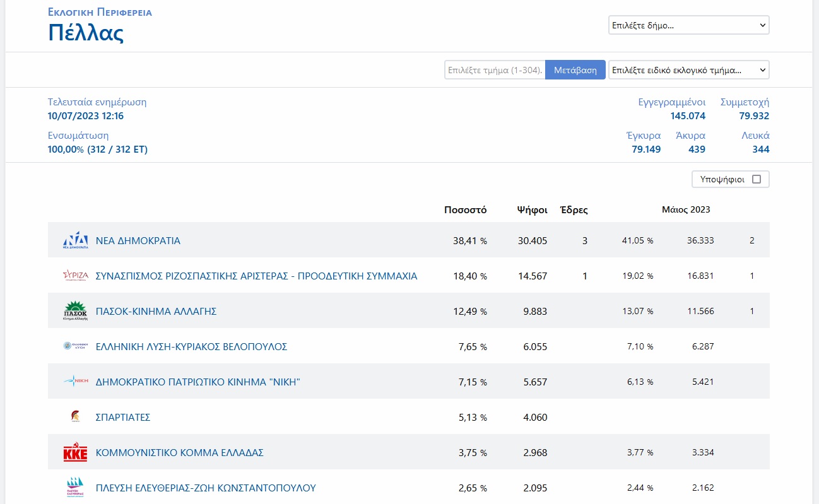The height and width of the screenshot is (504, 819).
Task: Click the date 10/07/2023 12:16
Action: tap(86, 116)
